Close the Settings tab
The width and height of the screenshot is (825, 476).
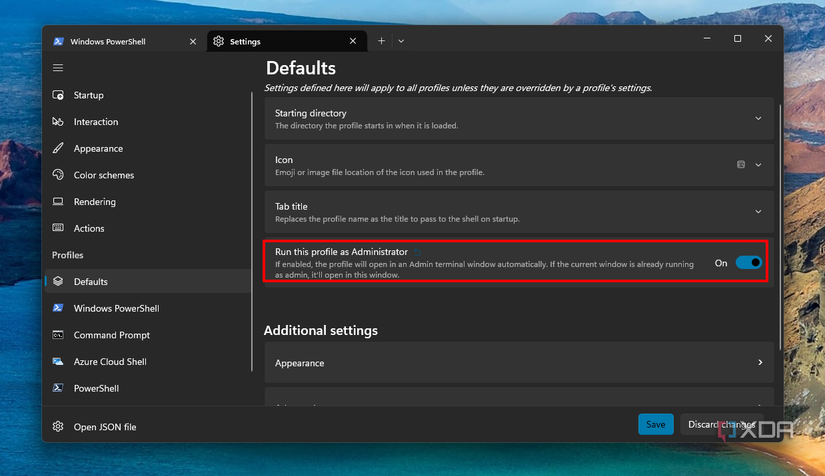coord(352,41)
